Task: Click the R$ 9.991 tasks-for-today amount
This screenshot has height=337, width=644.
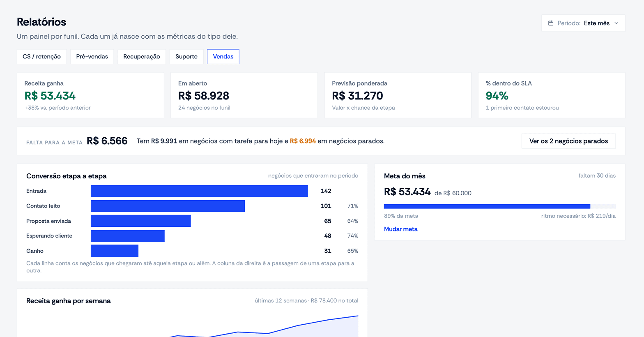Action: 164,141
